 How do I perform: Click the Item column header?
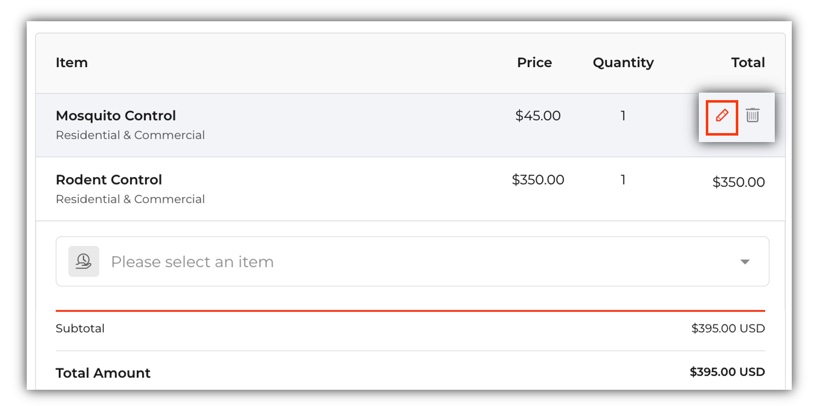(72, 63)
